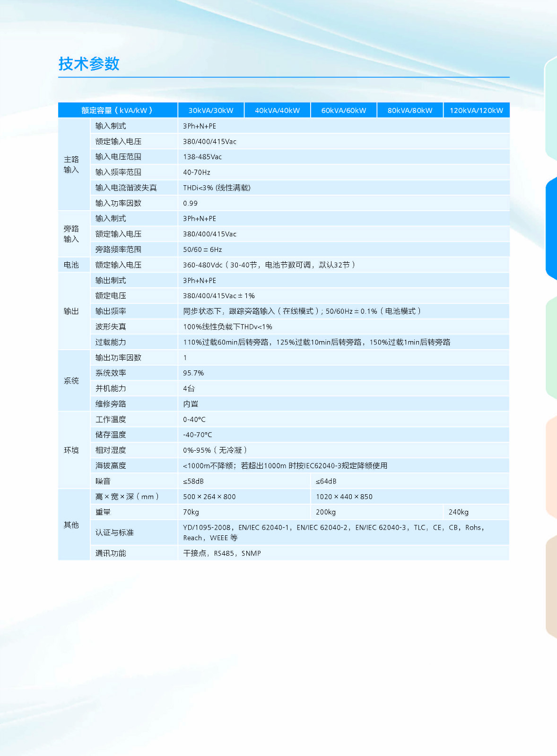
Task: Open the light green side tab
Action: (x=551, y=347)
